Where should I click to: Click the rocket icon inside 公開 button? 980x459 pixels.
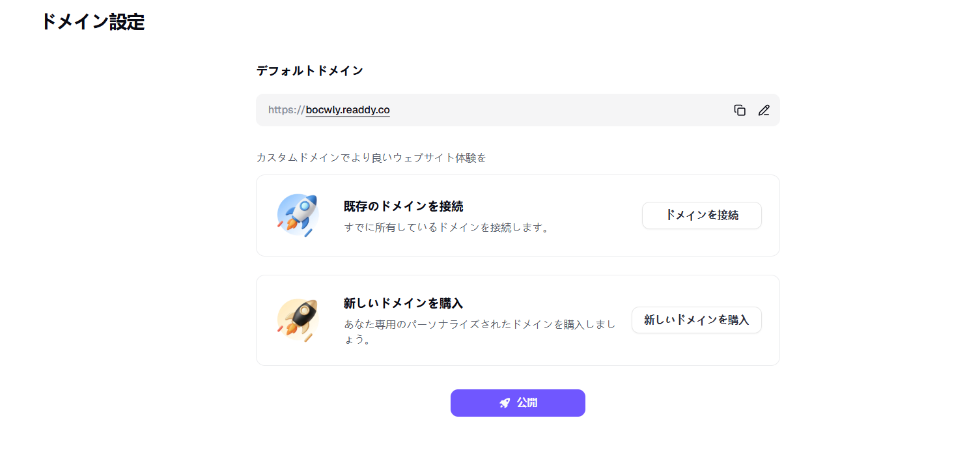tap(505, 403)
